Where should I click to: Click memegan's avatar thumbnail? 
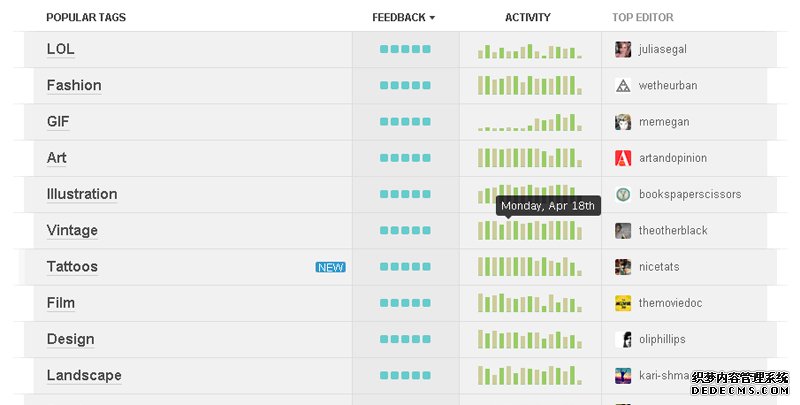pyautogui.click(x=623, y=122)
